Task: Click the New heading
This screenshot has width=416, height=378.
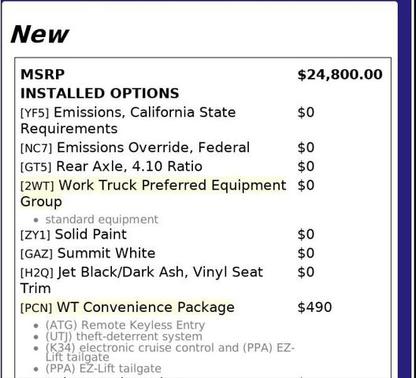Action: [40, 35]
